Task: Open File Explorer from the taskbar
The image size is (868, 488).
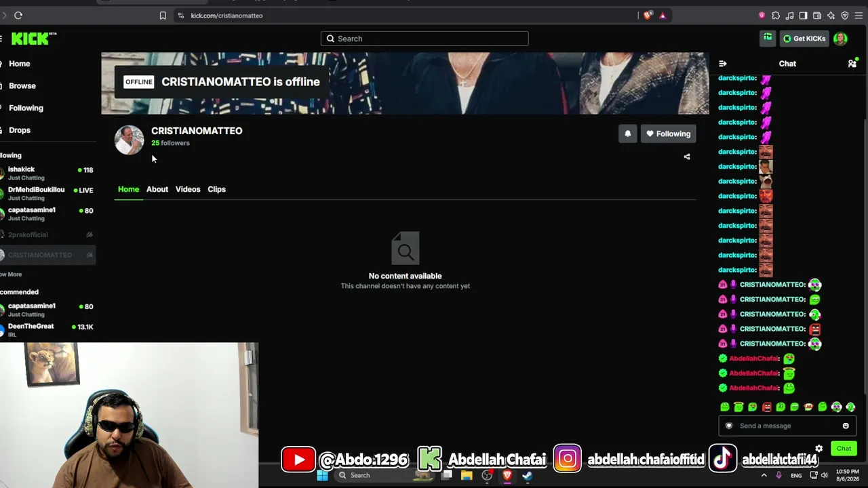Action: 467,475
